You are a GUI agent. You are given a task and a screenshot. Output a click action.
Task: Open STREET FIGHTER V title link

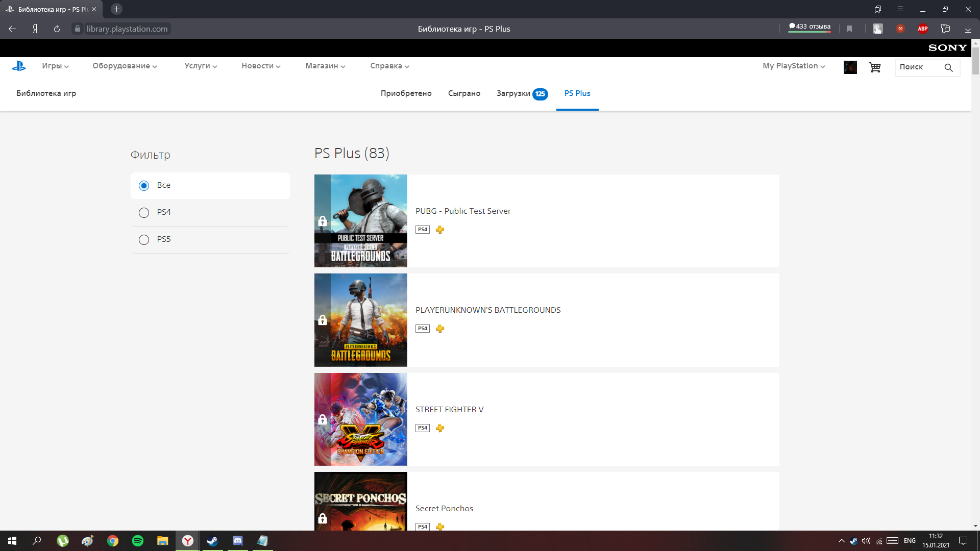(449, 410)
